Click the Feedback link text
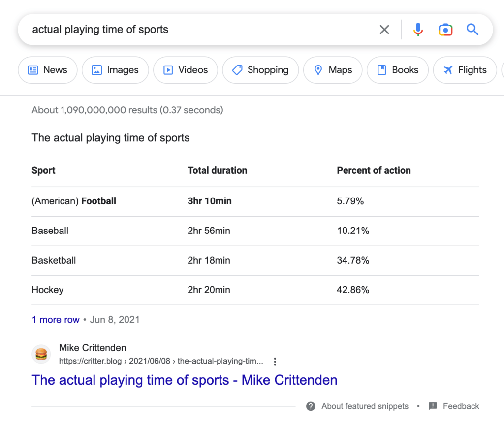The width and height of the screenshot is (504, 430). 461,406
